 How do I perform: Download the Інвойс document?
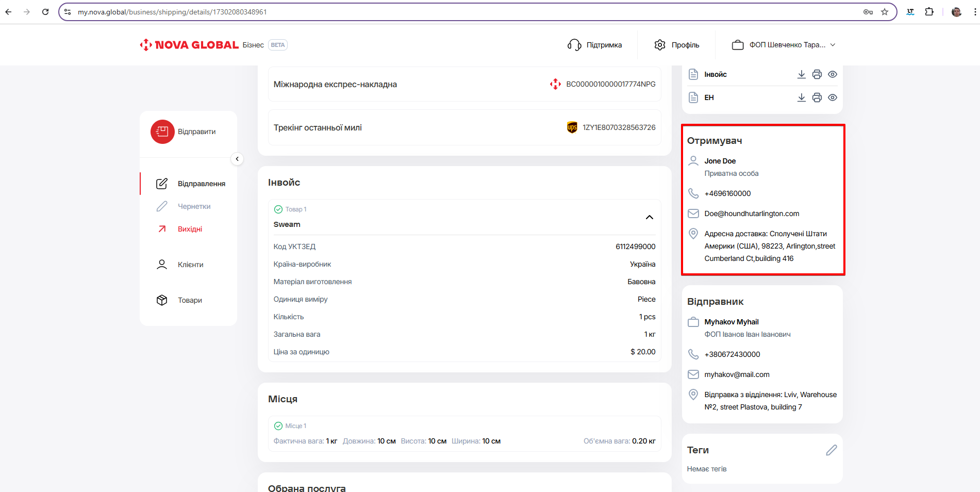(x=801, y=74)
